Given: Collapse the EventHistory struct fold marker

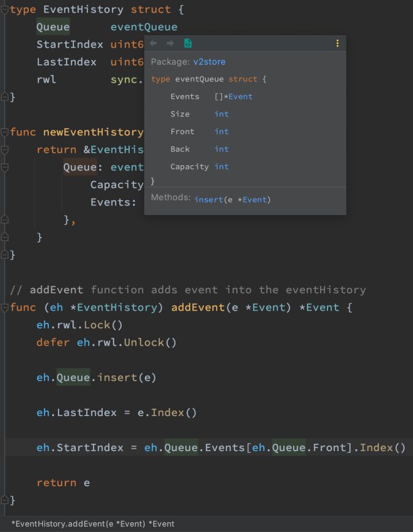Looking at the screenshot, I should tap(5, 10).
